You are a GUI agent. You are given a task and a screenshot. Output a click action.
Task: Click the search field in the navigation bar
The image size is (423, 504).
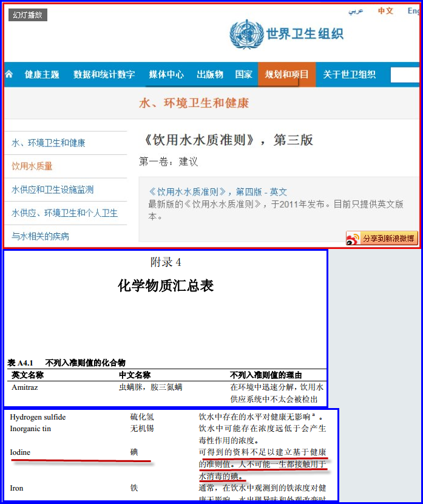(404, 75)
